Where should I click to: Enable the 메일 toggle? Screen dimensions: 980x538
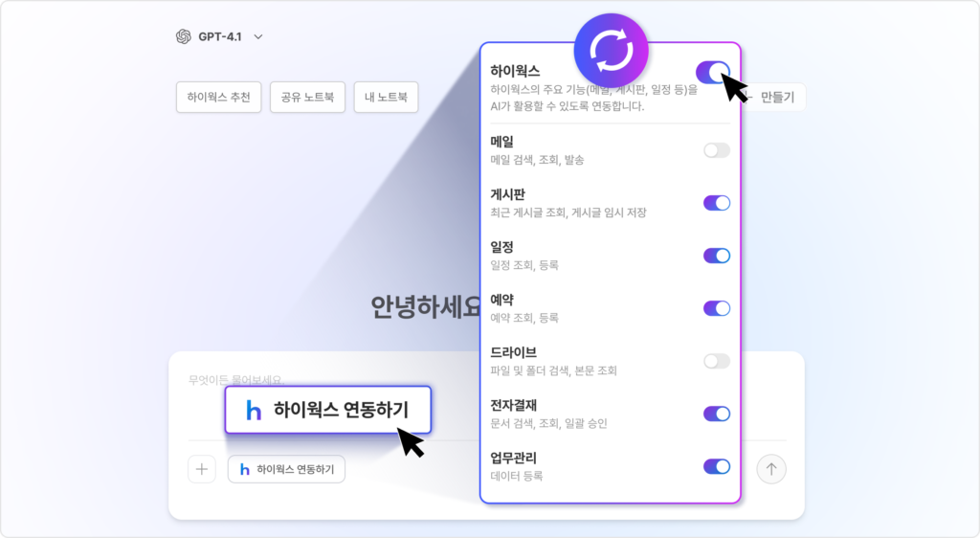click(x=716, y=150)
